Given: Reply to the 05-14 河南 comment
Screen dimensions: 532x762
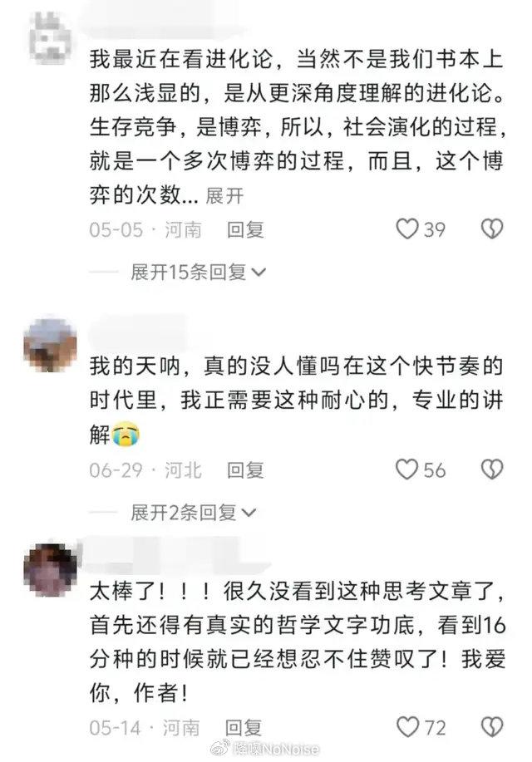Looking at the screenshot, I should click(x=244, y=727).
